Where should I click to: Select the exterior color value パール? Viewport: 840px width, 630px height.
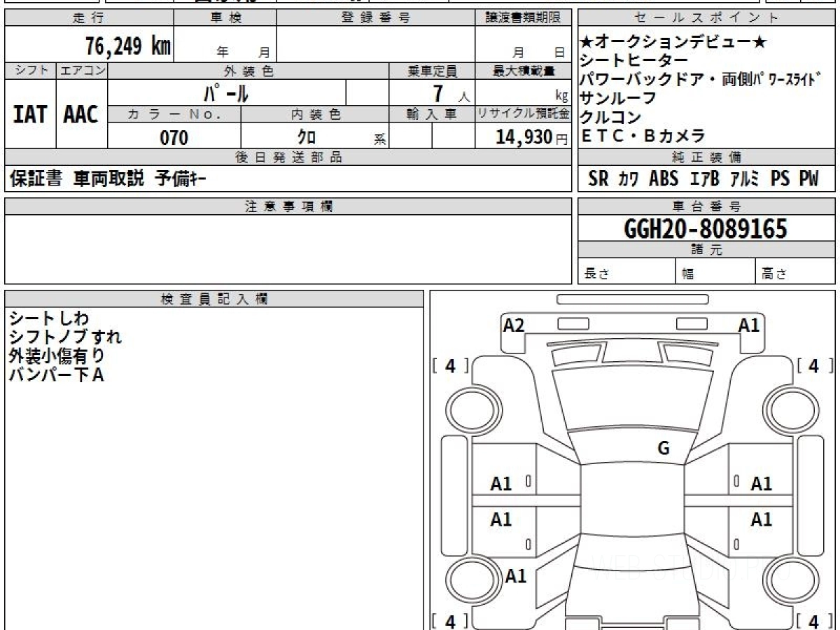tap(225, 92)
